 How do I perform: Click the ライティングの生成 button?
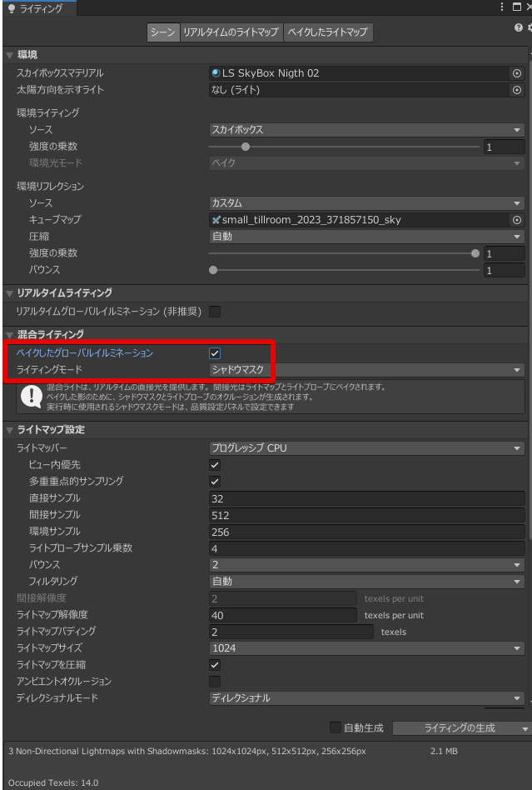click(x=459, y=727)
